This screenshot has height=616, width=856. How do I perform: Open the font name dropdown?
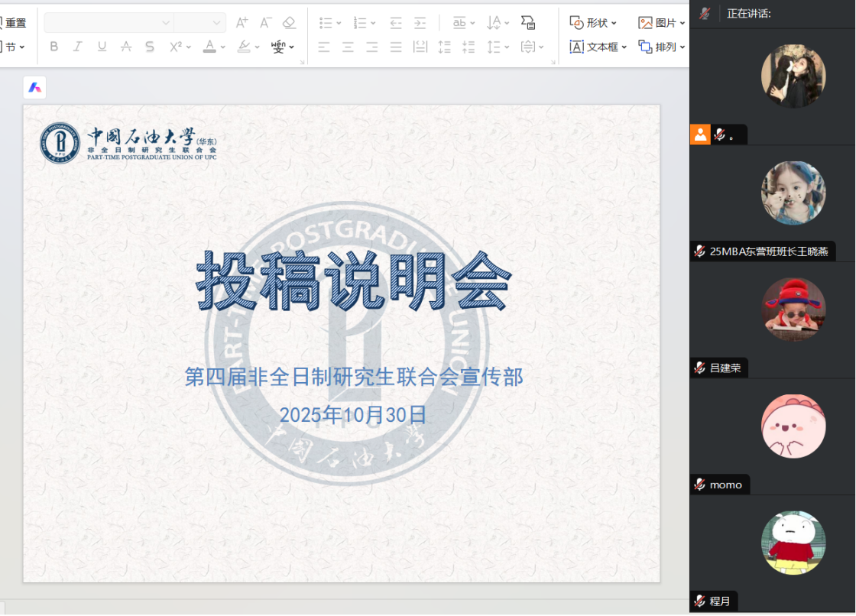[x=166, y=23]
